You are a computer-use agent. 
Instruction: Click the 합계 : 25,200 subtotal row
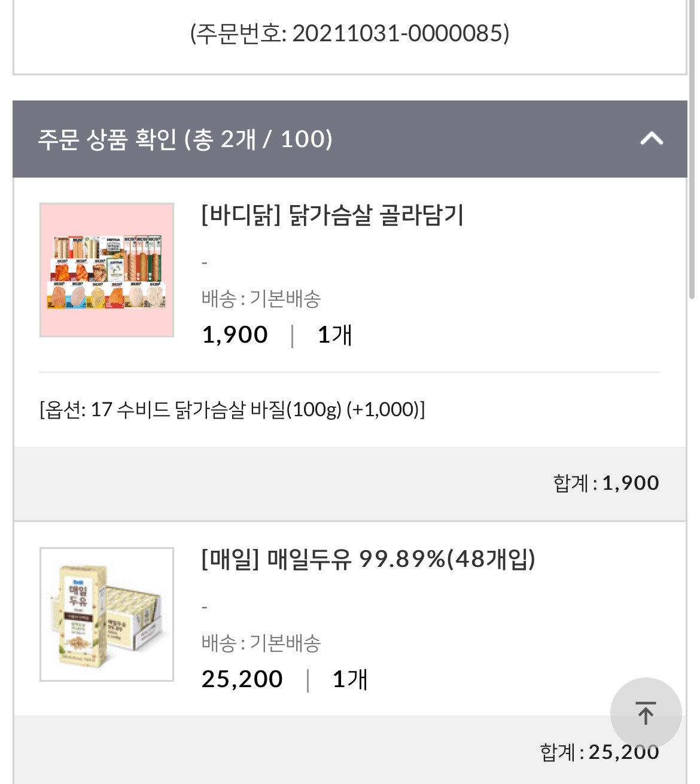(x=350, y=751)
